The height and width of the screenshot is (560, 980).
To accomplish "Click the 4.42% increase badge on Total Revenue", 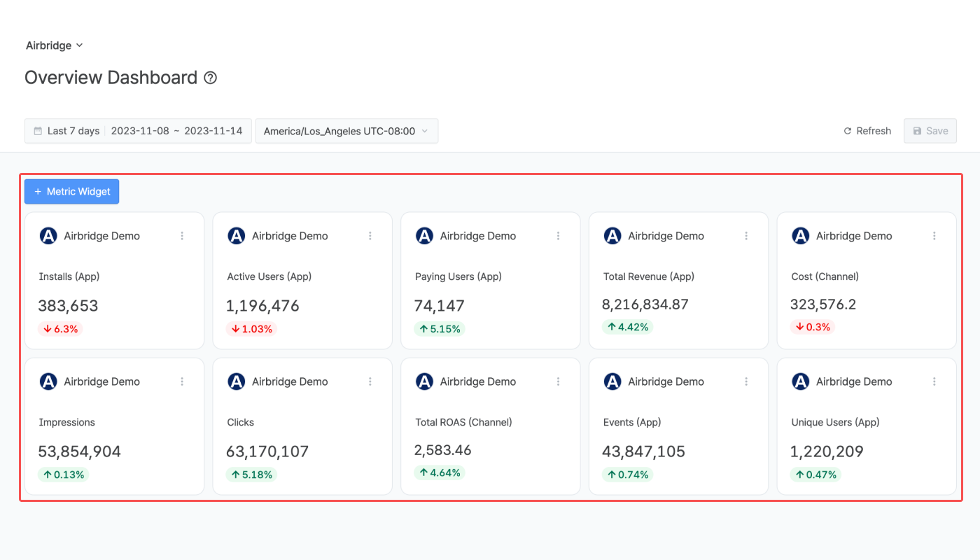I will click(627, 327).
